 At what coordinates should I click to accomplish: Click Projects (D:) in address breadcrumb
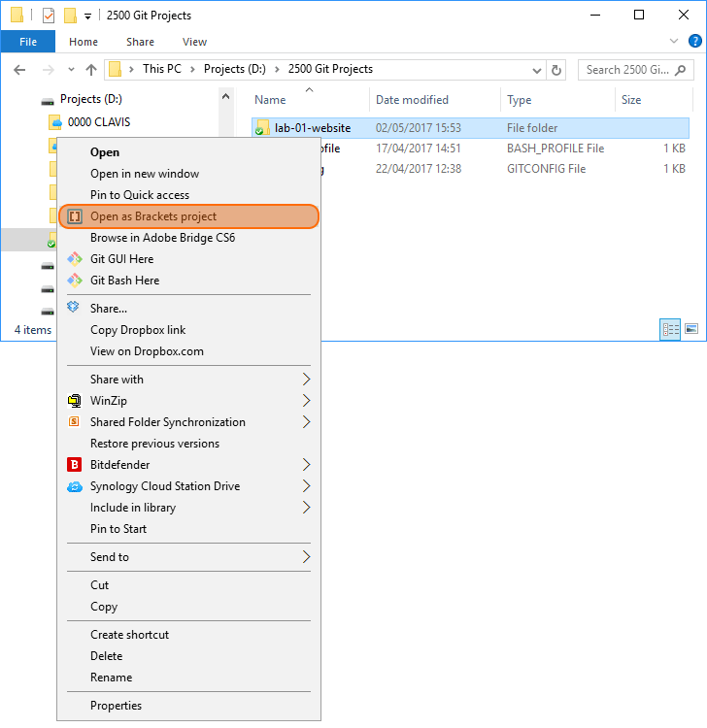click(x=235, y=69)
